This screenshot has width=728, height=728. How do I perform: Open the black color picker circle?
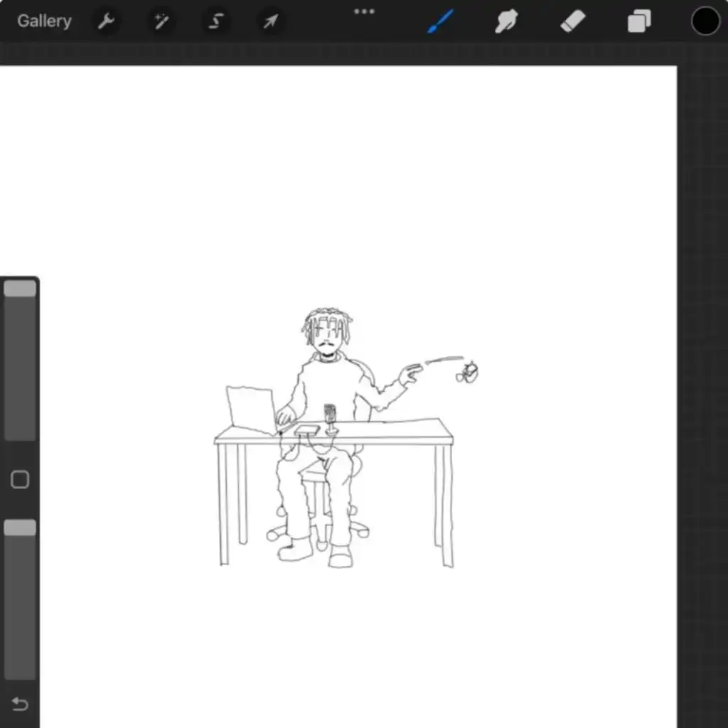coord(705,21)
